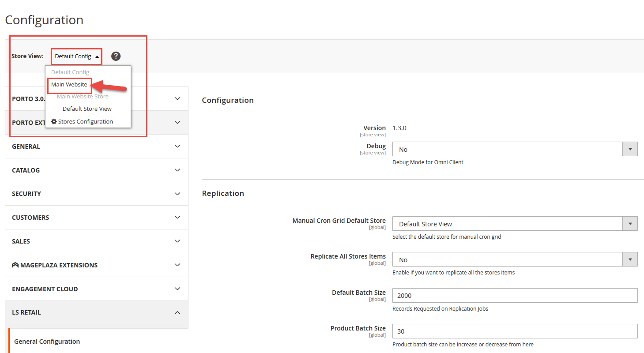Open the Debug mode dropdown
Image resolution: width=644 pixels, height=353 pixels.
(x=515, y=149)
